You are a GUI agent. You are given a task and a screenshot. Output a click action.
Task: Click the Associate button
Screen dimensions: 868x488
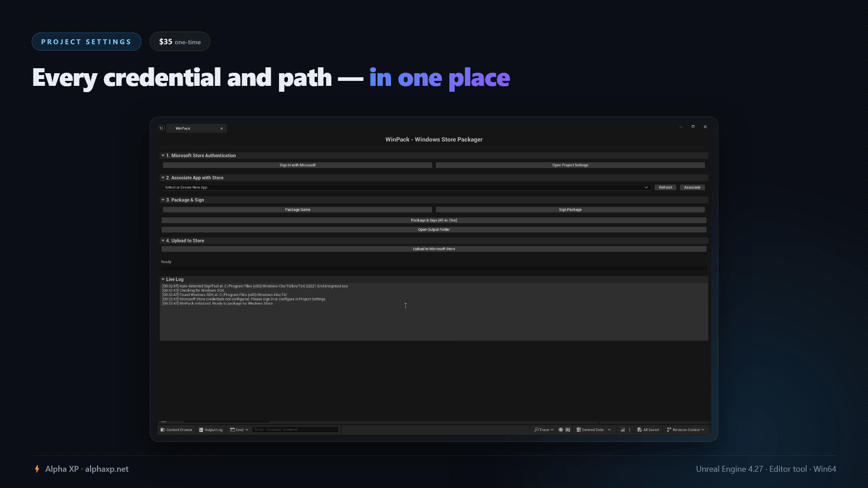[x=692, y=188]
